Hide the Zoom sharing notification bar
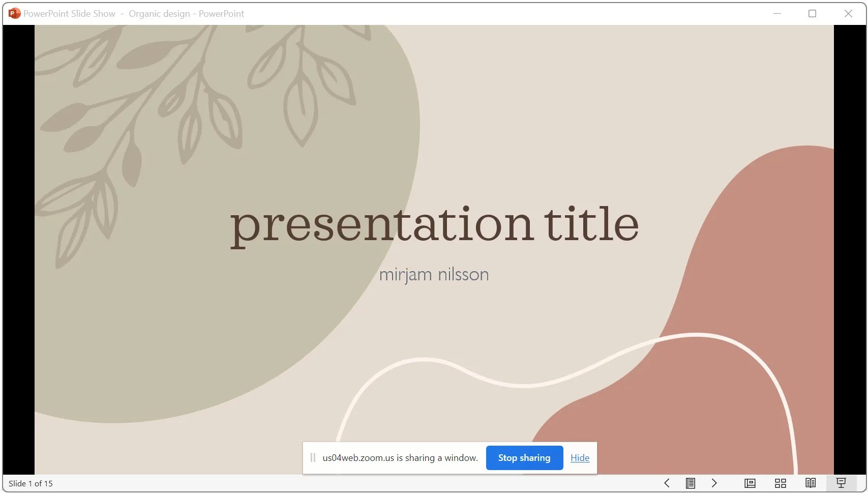The width and height of the screenshot is (868, 494). point(579,458)
